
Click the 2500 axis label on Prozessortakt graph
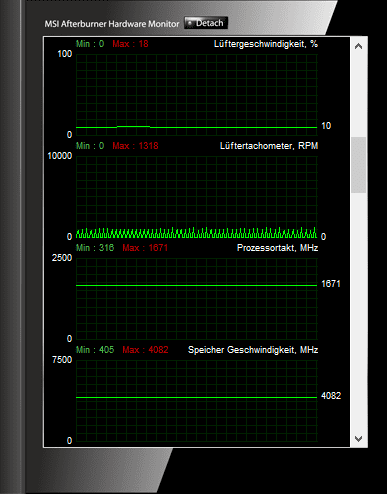[62, 258]
